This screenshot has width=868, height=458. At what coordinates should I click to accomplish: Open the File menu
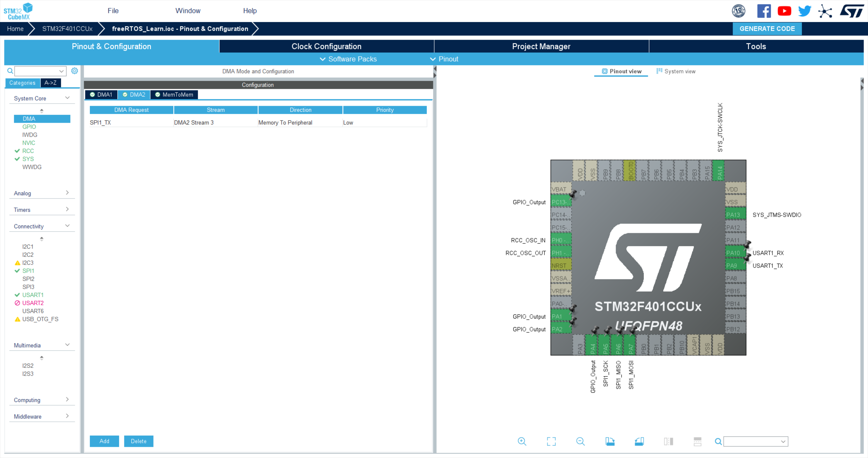point(113,11)
